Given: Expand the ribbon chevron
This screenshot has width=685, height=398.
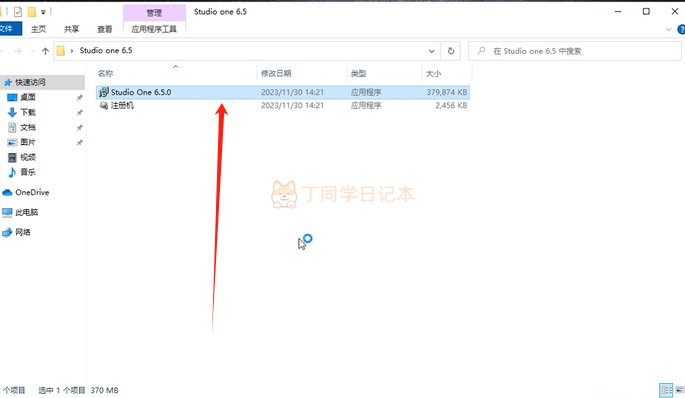Looking at the screenshot, I should pyautogui.click(x=668, y=30).
